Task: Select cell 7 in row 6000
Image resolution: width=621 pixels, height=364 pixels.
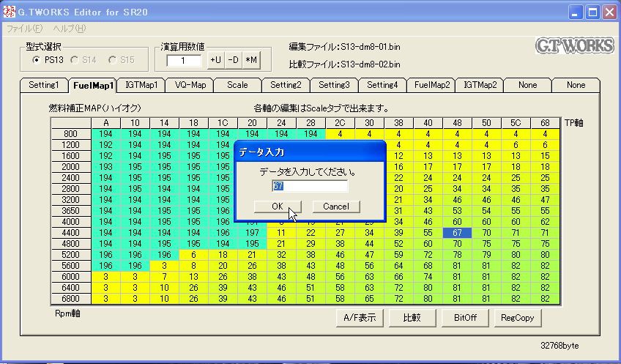Action: click(164, 276)
